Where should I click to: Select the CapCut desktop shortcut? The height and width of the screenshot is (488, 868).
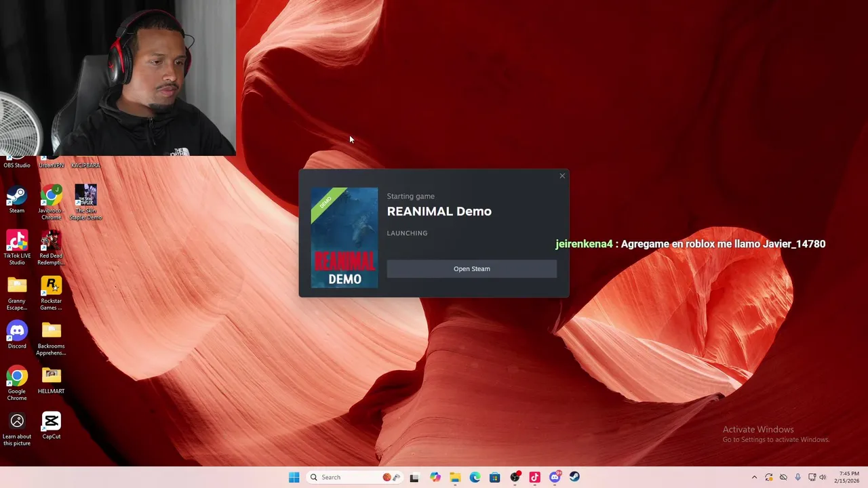coord(51,426)
